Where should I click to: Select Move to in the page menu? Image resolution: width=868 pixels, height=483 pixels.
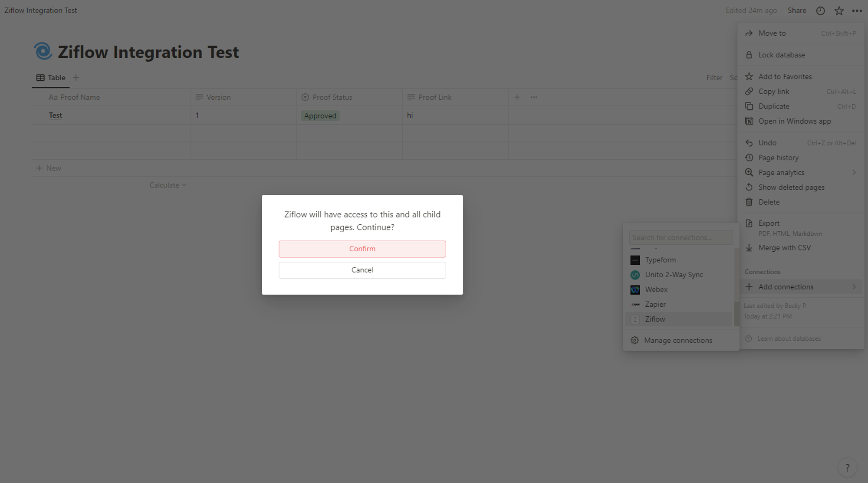point(801,33)
